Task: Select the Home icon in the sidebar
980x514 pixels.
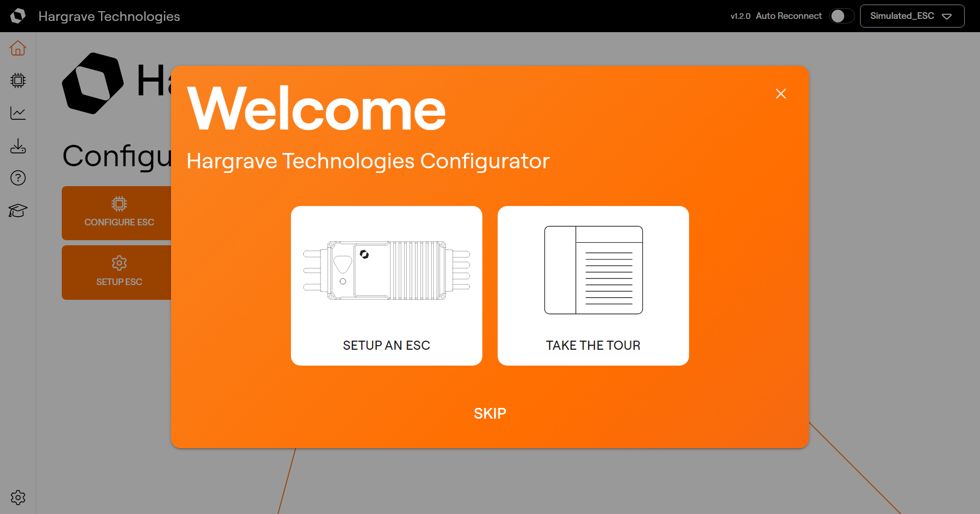Action: (x=18, y=47)
